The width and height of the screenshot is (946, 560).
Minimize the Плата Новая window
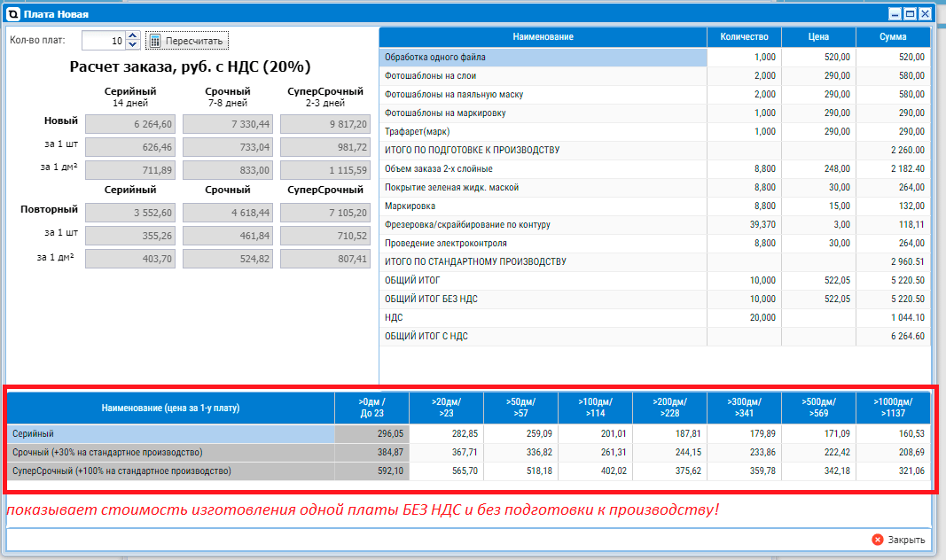pyautogui.click(x=895, y=14)
